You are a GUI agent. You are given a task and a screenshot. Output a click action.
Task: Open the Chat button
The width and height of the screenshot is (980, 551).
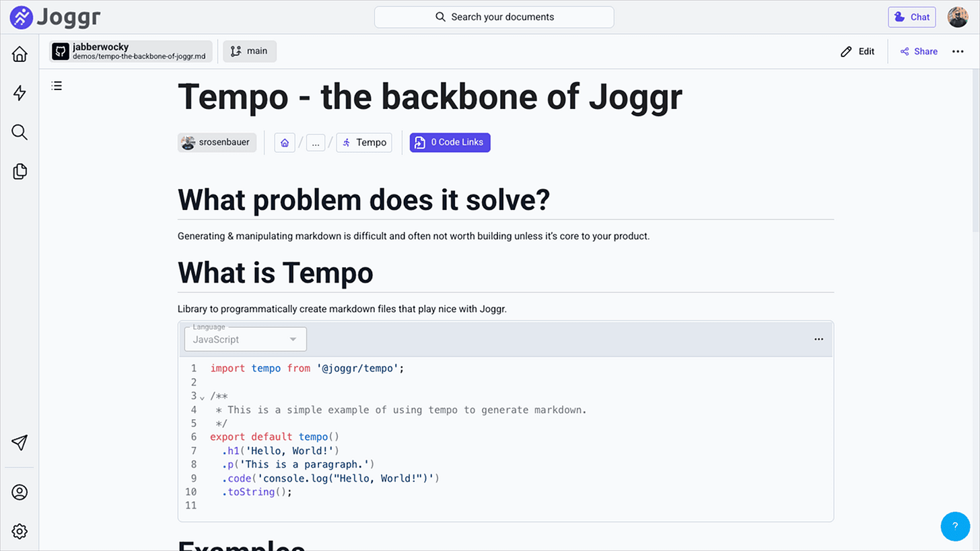[x=911, y=17]
